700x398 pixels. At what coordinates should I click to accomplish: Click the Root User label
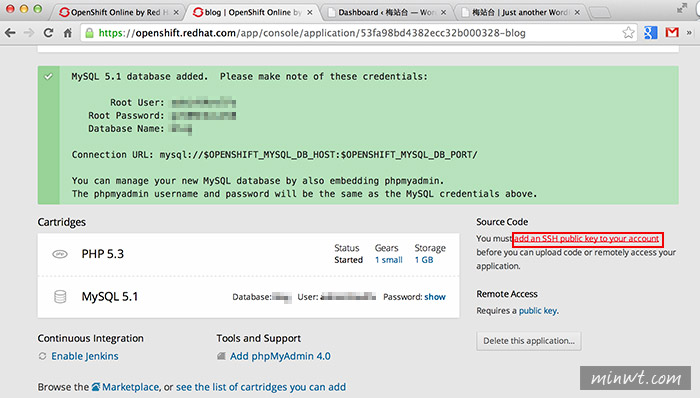(x=138, y=103)
